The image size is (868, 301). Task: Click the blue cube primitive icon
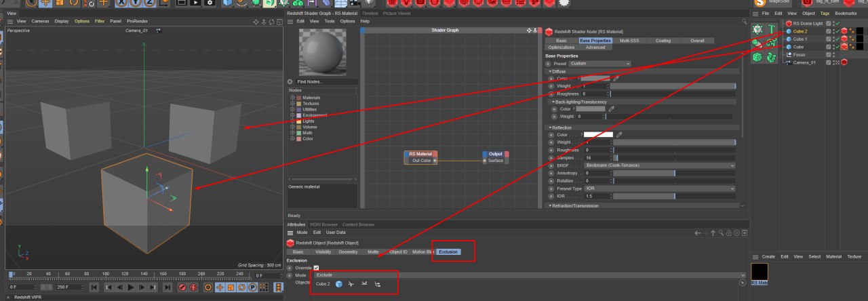[227, 3]
